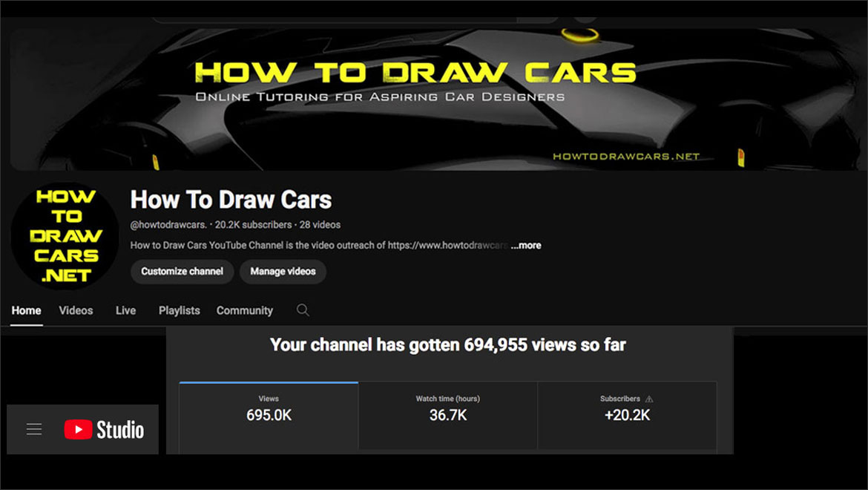Click the YouTube Studio logo
The image size is (868, 490).
(104, 430)
